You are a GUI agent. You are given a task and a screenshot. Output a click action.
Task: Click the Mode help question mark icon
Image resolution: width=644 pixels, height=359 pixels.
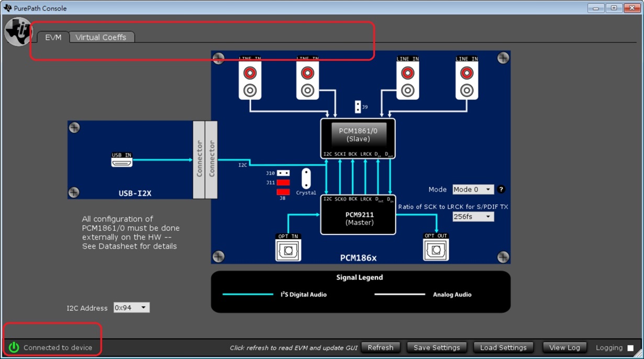coord(501,189)
